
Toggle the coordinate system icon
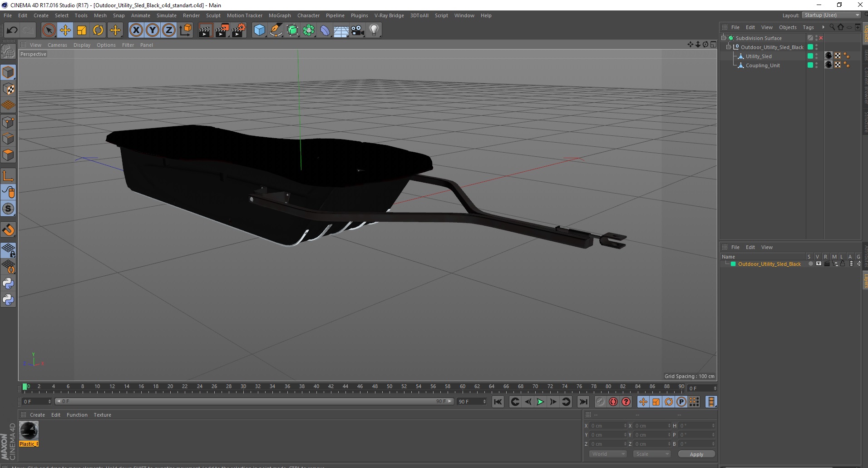point(186,30)
